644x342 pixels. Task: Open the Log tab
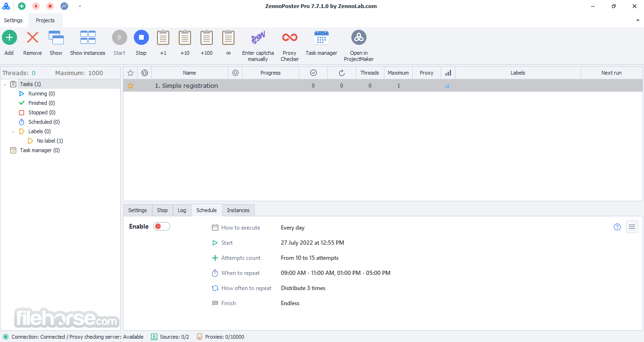[182, 210]
